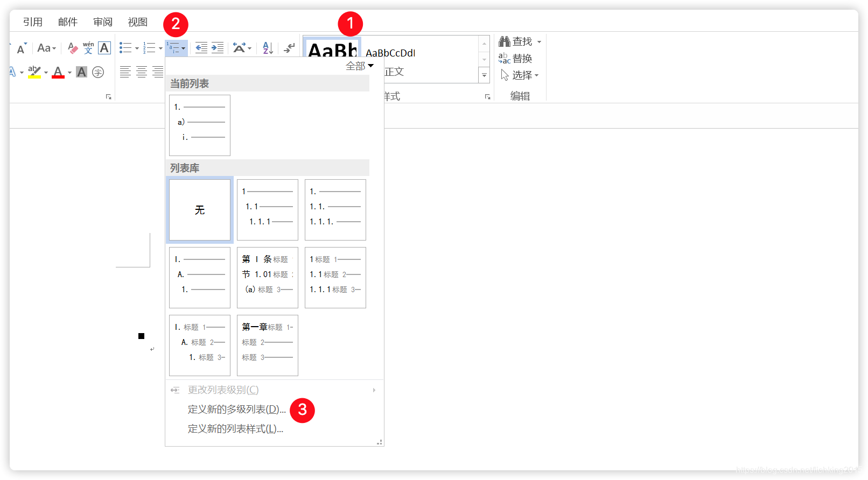Screen dimensions: 868x480
Task: Choose the 1., 1.1., 1.1.1. list style
Action: [x=335, y=210]
